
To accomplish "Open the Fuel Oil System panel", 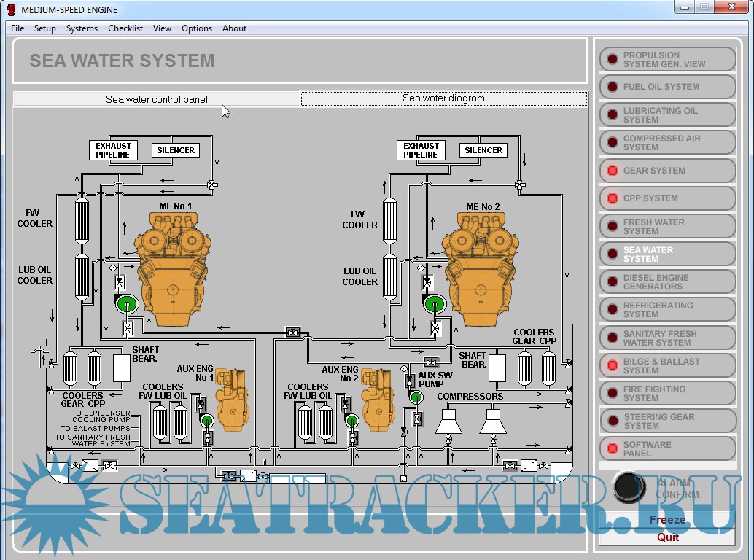I will (667, 87).
